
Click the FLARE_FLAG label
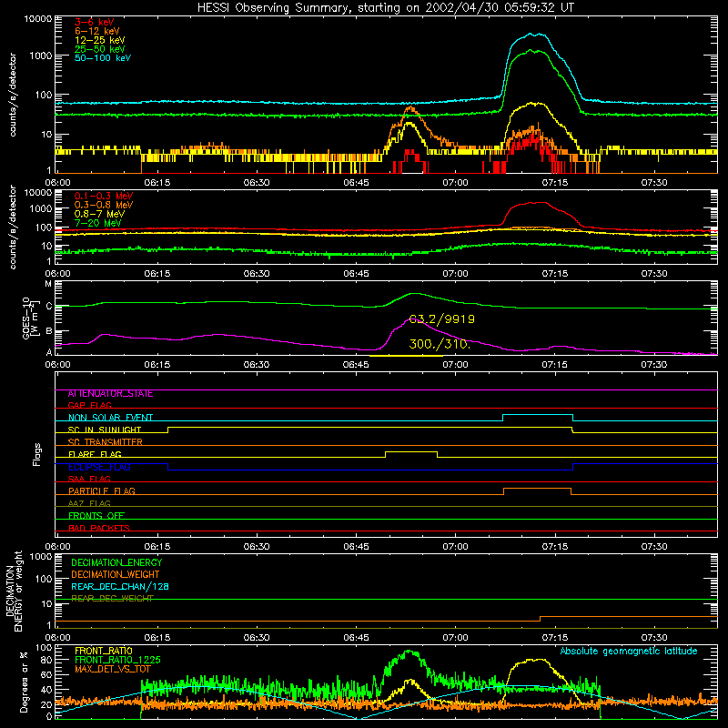tap(95, 453)
